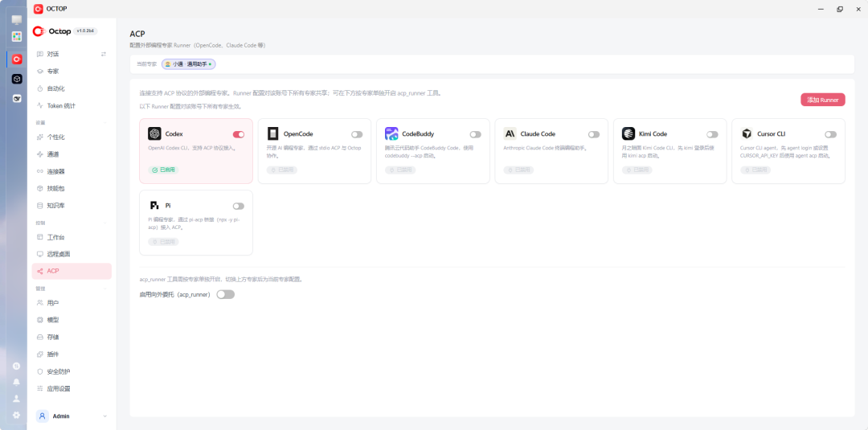Enable the Pi runner toggle
Screen dimensions: 868x430
click(x=239, y=206)
